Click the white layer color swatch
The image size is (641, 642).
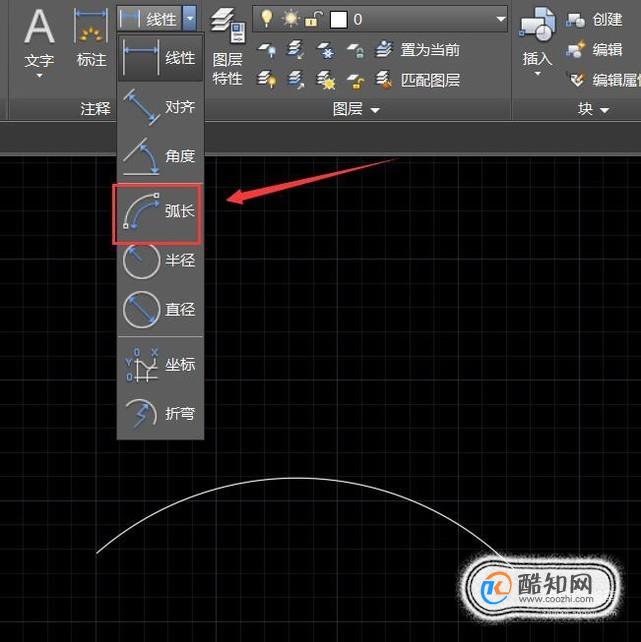(x=339, y=19)
